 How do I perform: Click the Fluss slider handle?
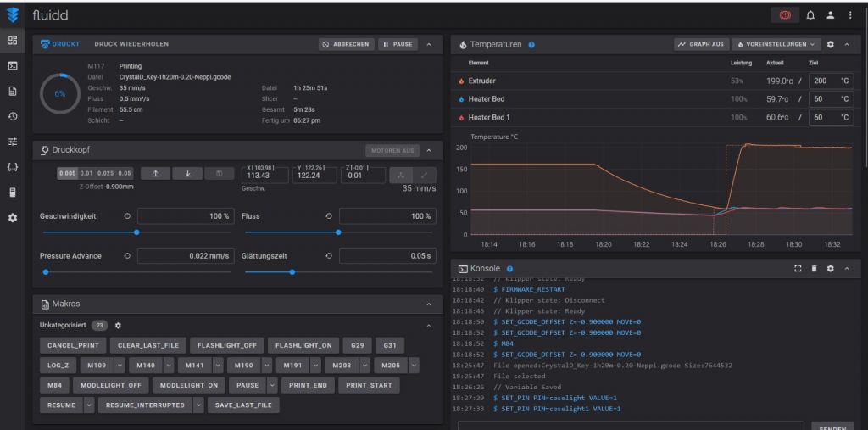pyautogui.click(x=338, y=232)
